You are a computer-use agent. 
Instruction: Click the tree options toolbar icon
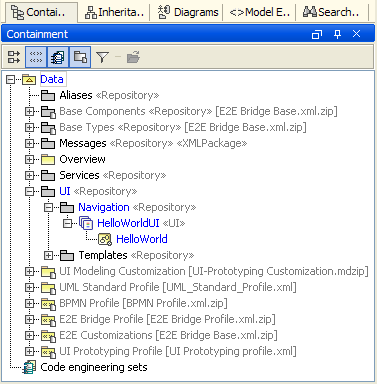pos(14,57)
